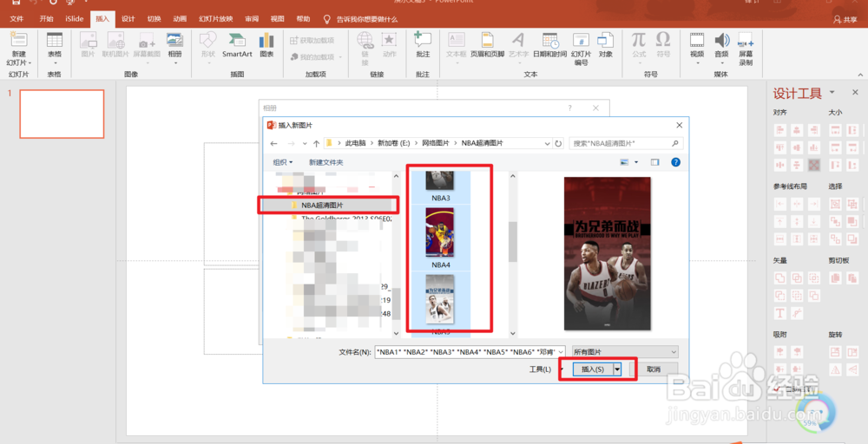Toggle the preview pane icon in dialog

click(x=654, y=162)
